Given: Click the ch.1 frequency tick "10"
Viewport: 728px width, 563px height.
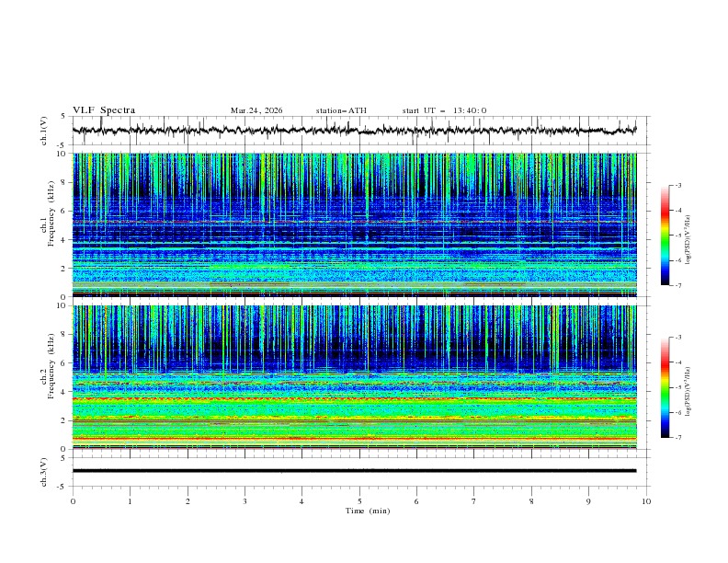Looking at the screenshot, I should [63, 154].
